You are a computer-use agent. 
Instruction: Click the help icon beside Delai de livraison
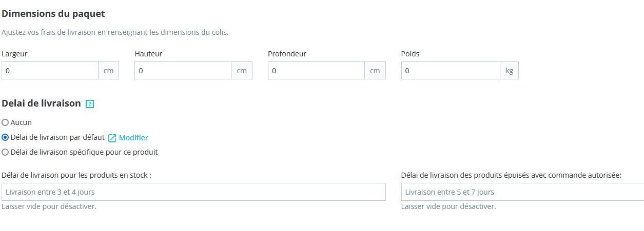90,104
